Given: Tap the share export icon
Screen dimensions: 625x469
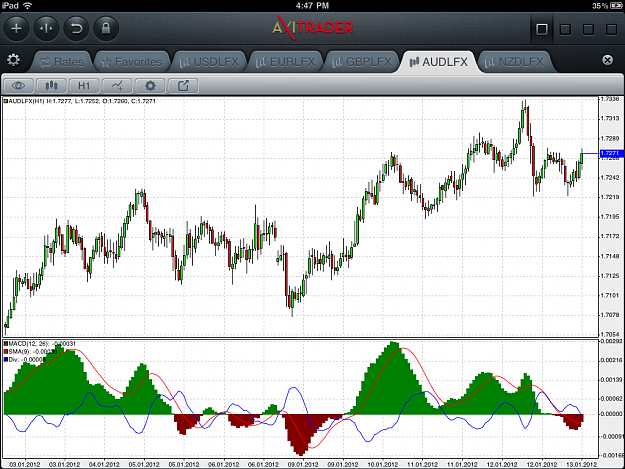Looking at the screenshot, I should pyautogui.click(x=183, y=86).
